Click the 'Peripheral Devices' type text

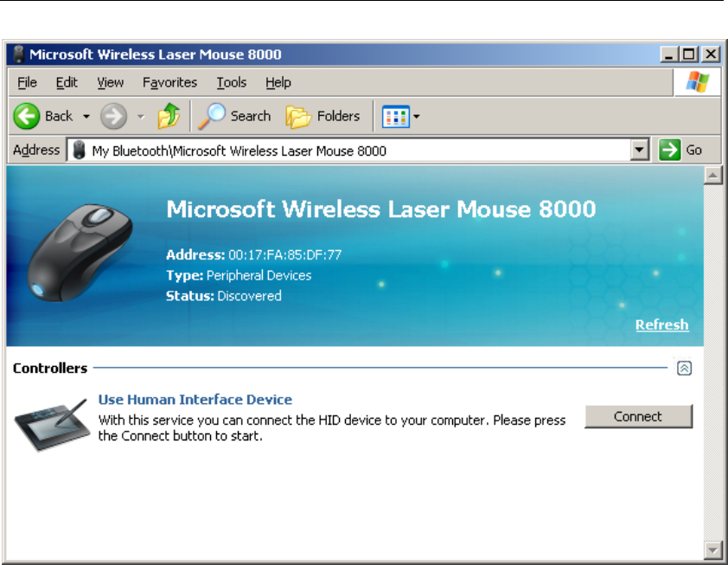coord(259,275)
